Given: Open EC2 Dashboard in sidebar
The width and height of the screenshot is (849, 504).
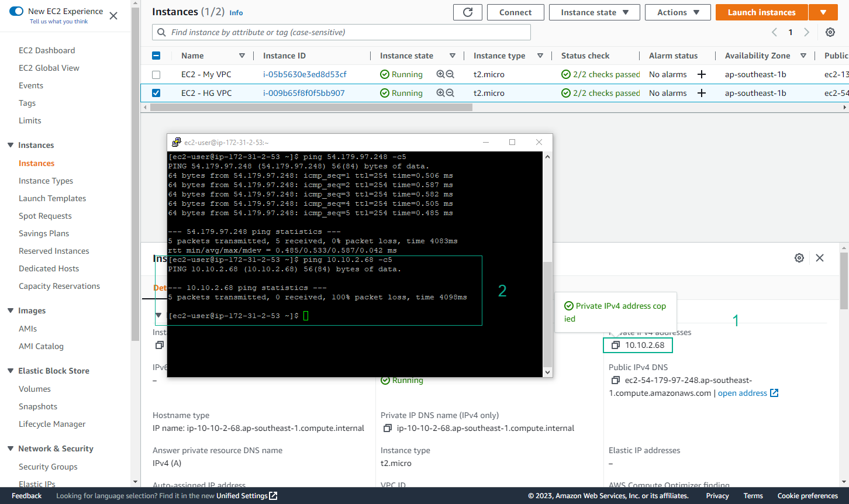Looking at the screenshot, I should coord(47,50).
